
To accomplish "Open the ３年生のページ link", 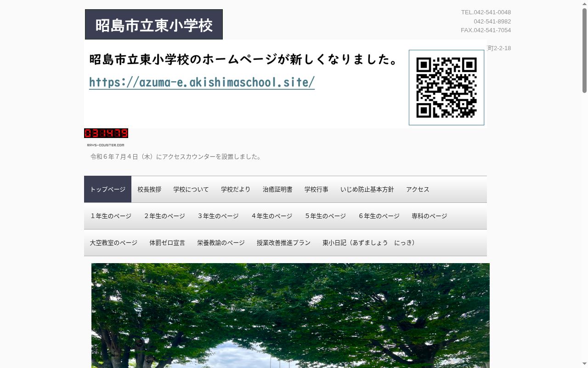I will click(218, 216).
